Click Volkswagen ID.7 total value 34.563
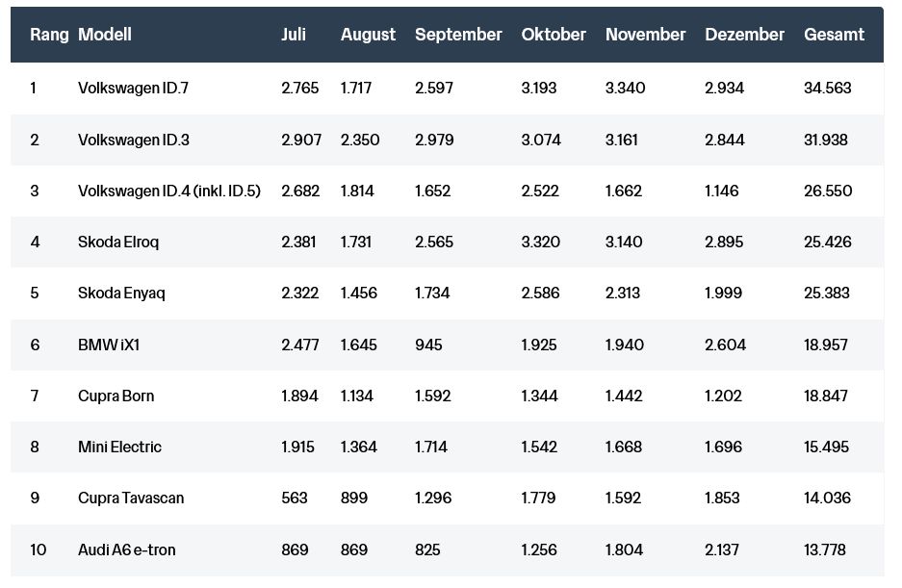 coord(827,89)
